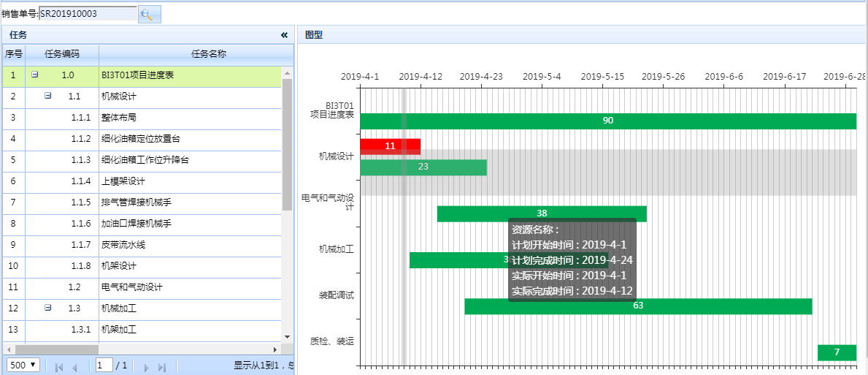The image size is (868, 375).
Task: Go to first page icon
Action: point(59,367)
